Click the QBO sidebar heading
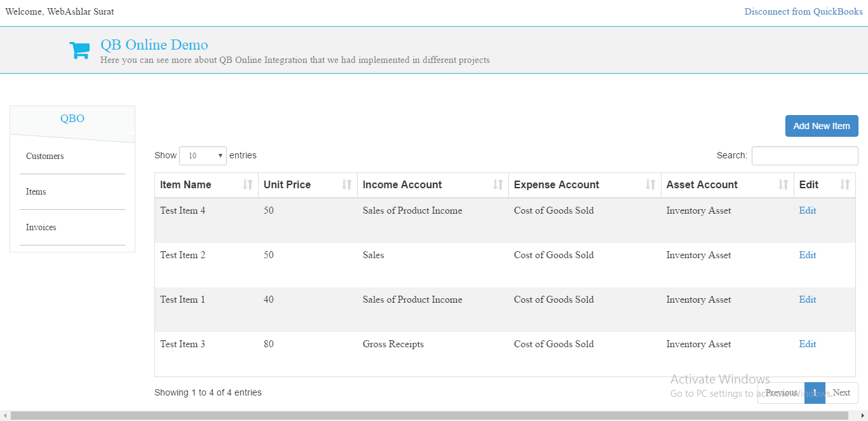The width and height of the screenshot is (868, 421). [x=72, y=118]
